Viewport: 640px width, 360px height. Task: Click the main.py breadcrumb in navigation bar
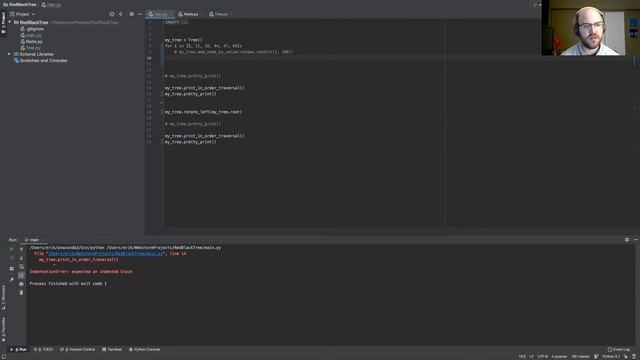(51, 4)
